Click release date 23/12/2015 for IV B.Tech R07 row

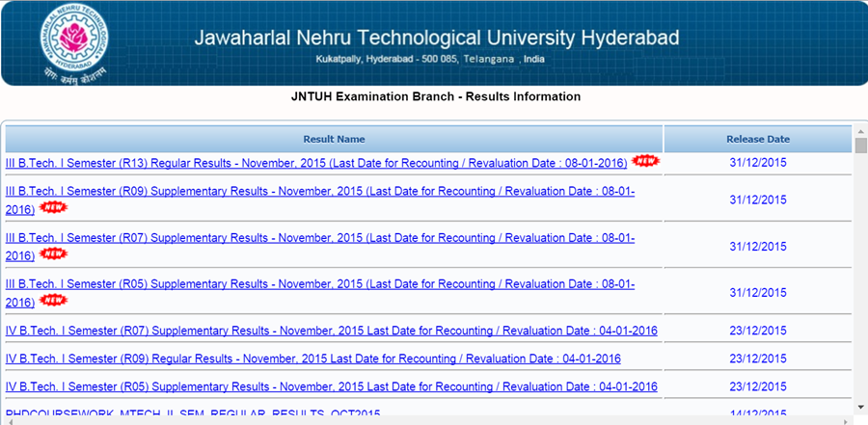point(758,331)
